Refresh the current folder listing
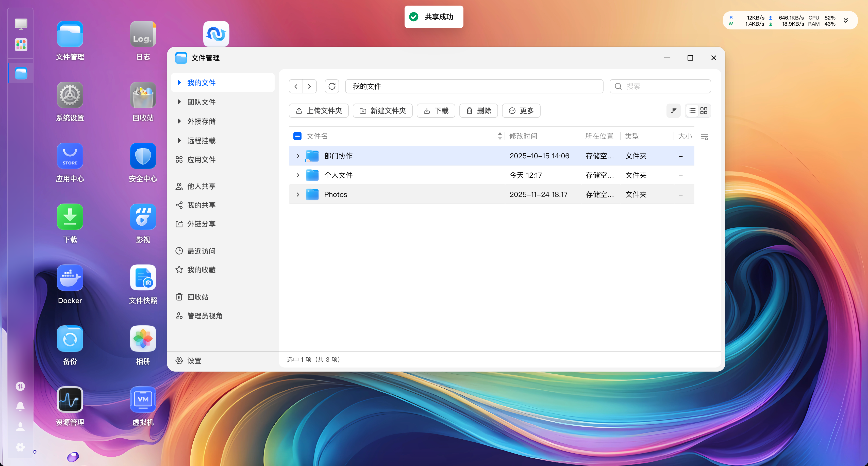 pyautogui.click(x=332, y=86)
